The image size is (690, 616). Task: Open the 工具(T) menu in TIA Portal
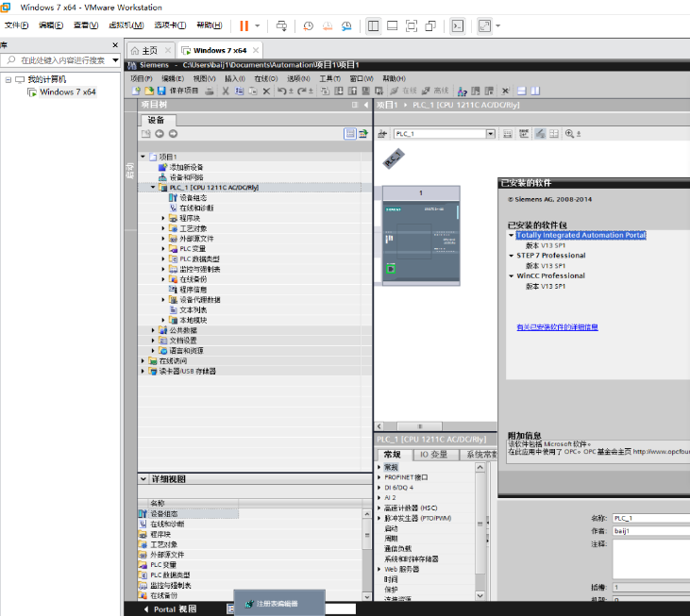329,78
